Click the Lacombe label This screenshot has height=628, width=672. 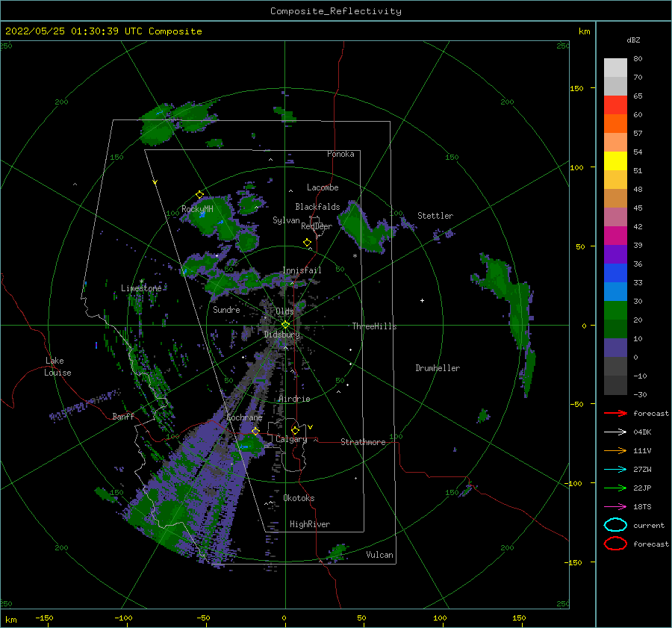323,187
